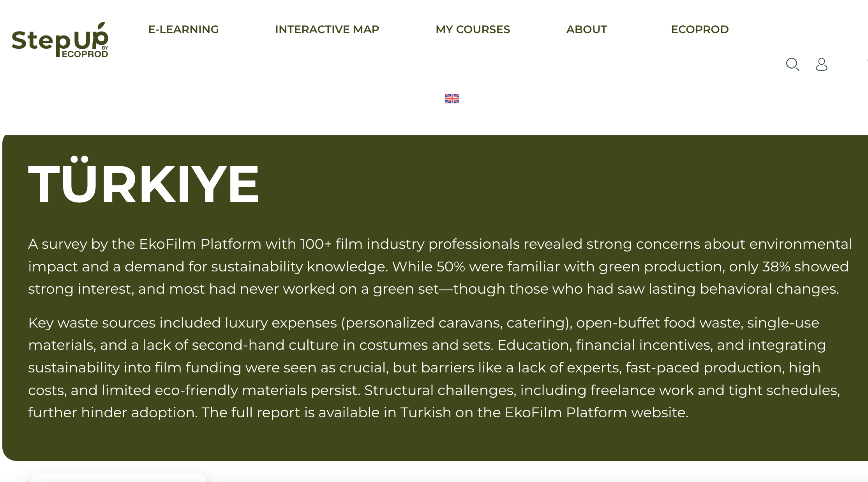This screenshot has width=868, height=482.
Task: Open the E-LEARNING menu
Action: (x=183, y=29)
